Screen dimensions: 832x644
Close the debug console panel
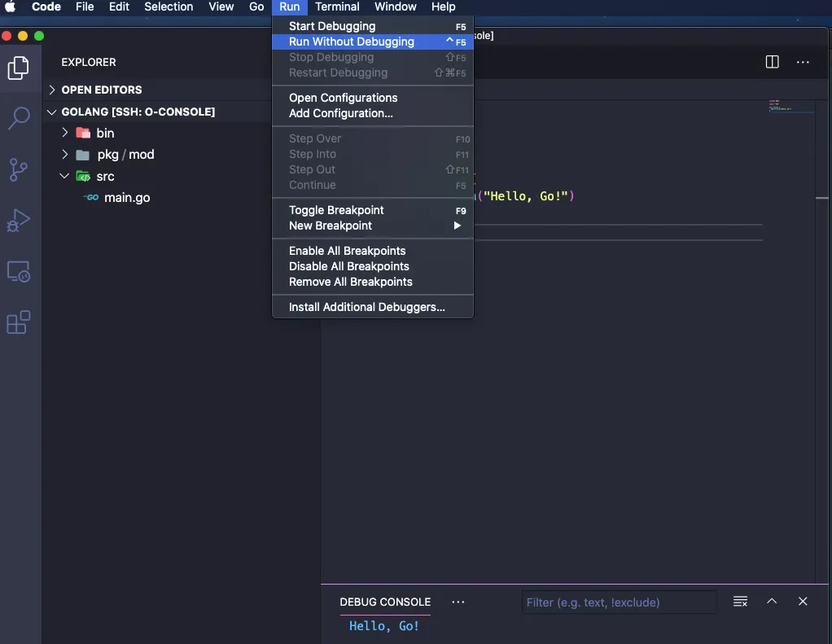coord(803,601)
